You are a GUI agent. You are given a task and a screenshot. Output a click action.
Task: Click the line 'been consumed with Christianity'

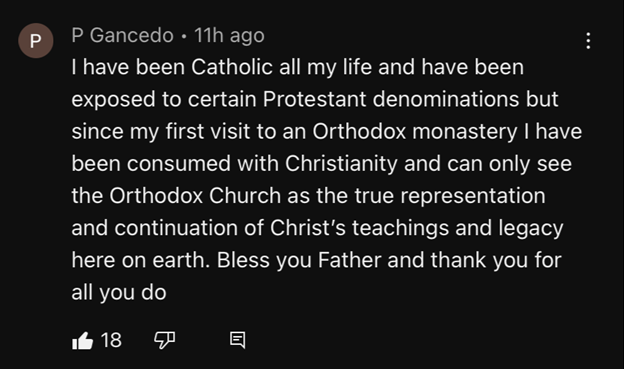point(322,164)
